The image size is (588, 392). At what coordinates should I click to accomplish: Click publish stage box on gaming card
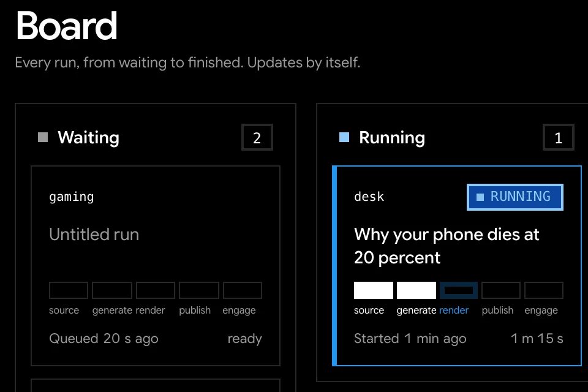tap(199, 290)
